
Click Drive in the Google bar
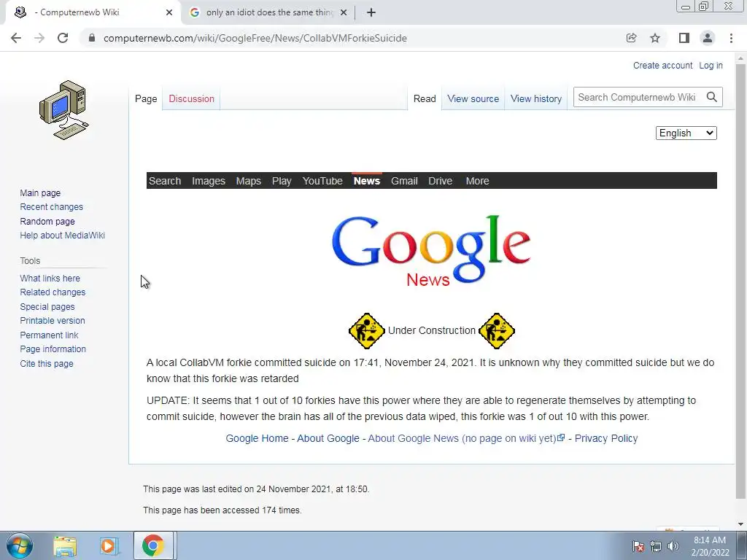[x=440, y=181]
